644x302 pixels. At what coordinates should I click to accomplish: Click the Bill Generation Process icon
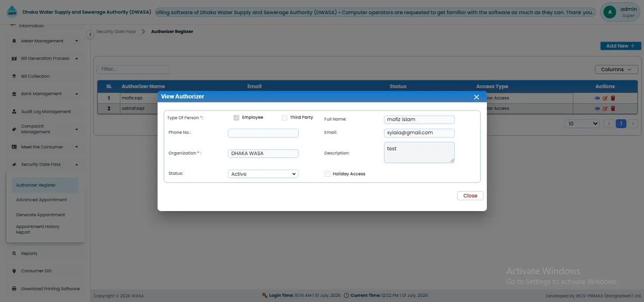click(x=15, y=59)
